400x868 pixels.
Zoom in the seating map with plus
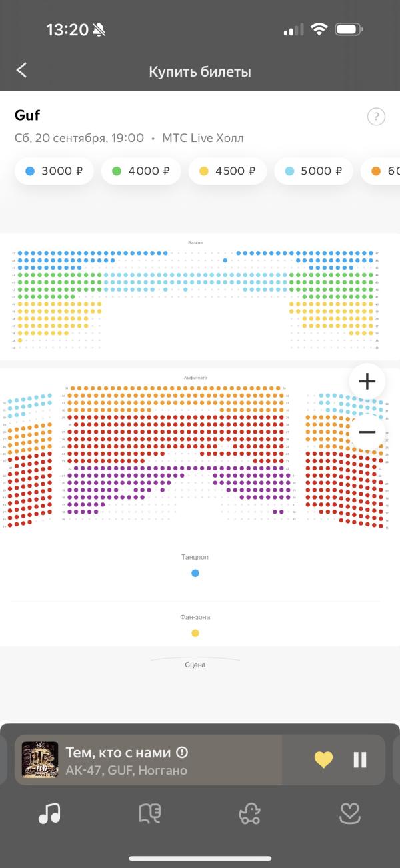367,381
